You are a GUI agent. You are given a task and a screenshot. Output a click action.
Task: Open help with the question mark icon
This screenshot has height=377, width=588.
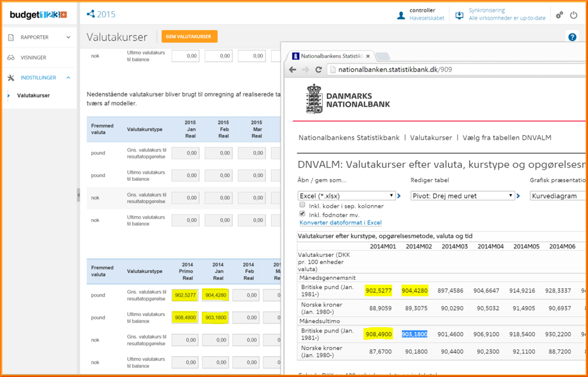point(572,37)
